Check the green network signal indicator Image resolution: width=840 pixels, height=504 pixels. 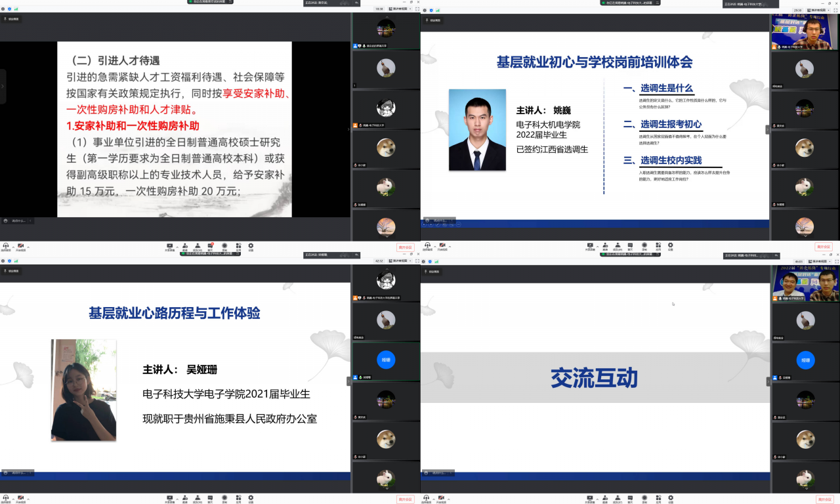click(16, 9)
